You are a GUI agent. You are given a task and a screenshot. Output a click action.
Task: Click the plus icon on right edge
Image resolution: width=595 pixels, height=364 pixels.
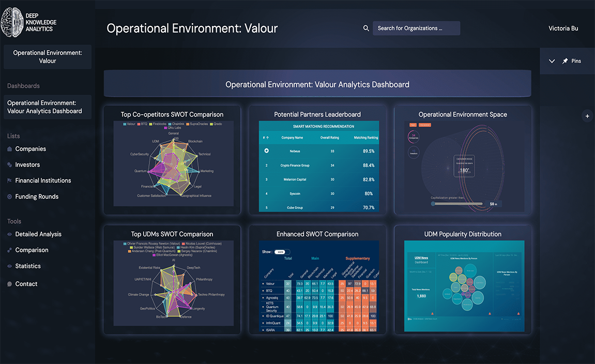point(587,116)
